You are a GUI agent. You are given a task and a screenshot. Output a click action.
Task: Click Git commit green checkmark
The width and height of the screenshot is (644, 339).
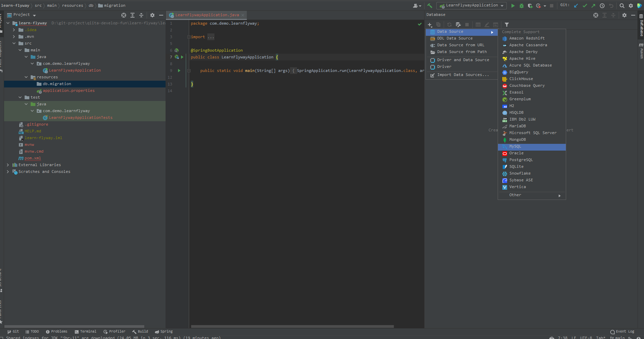[585, 6]
